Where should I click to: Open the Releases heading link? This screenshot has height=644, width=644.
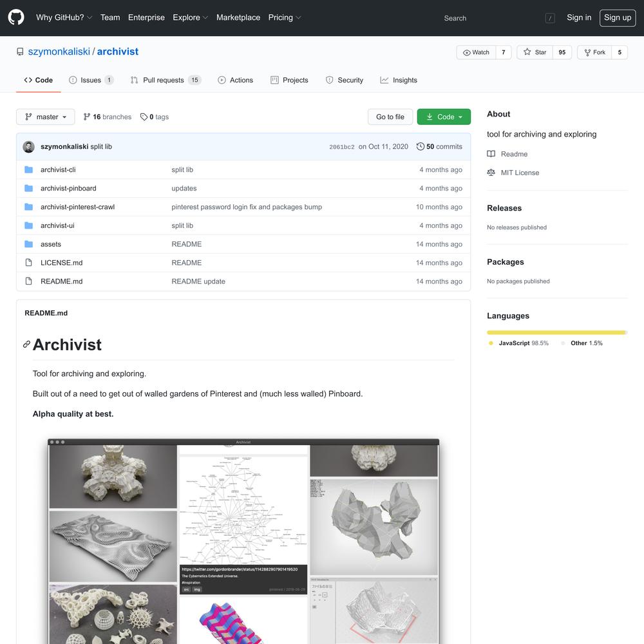[x=504, y=208]
